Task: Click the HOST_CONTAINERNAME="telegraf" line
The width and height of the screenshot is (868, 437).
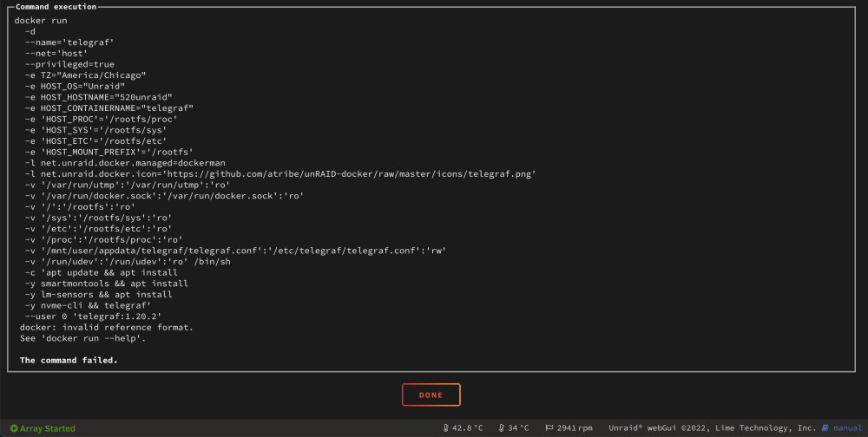Action: [109, 108]
